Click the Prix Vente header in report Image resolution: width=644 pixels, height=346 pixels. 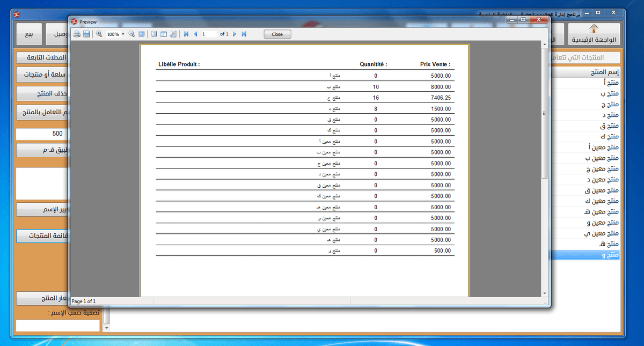(435, 64)
